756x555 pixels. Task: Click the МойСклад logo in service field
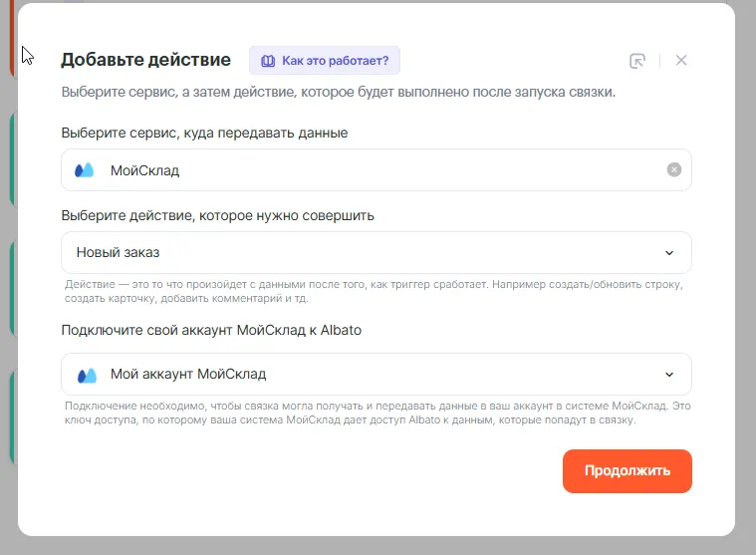85,170
